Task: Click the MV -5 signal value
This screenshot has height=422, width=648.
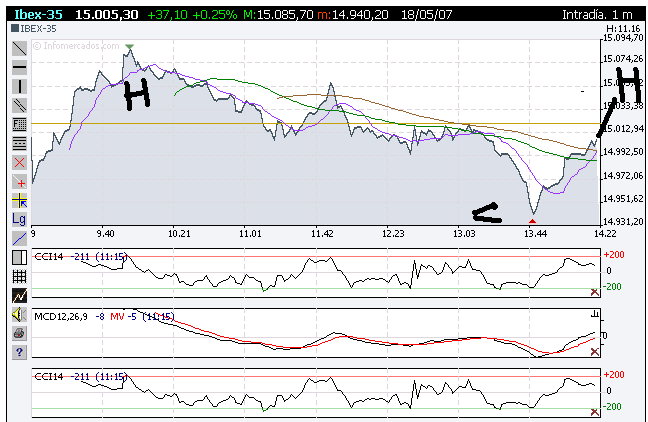Action: point(123,317)
